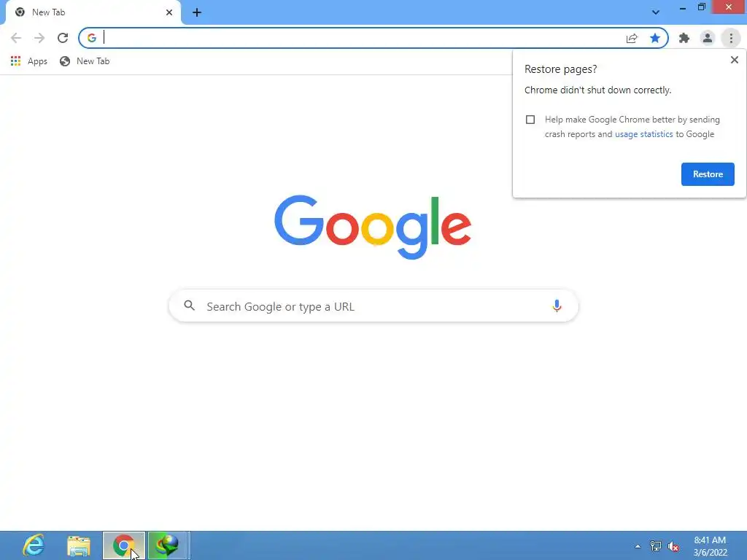
Task: Open the Apps grid shortcut
Action: 29,61
